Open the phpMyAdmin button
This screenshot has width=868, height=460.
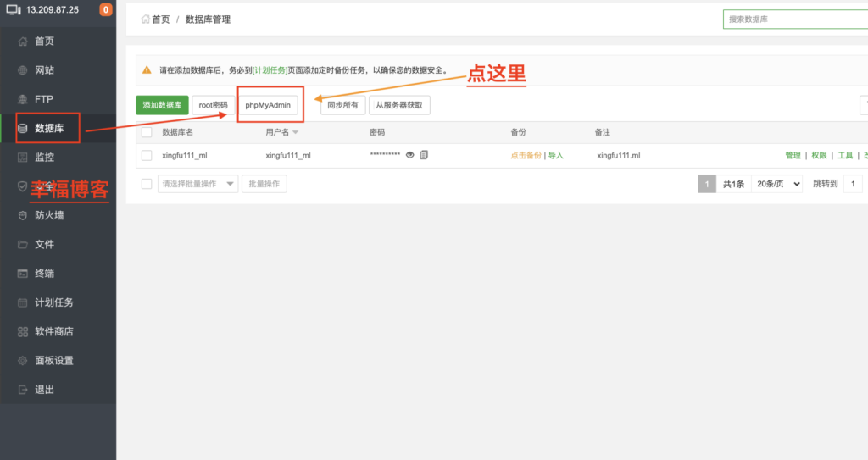point(268,105)
